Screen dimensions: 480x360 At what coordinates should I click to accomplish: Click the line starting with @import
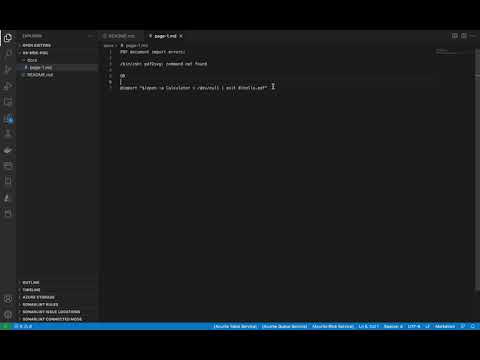pos(193,88)
